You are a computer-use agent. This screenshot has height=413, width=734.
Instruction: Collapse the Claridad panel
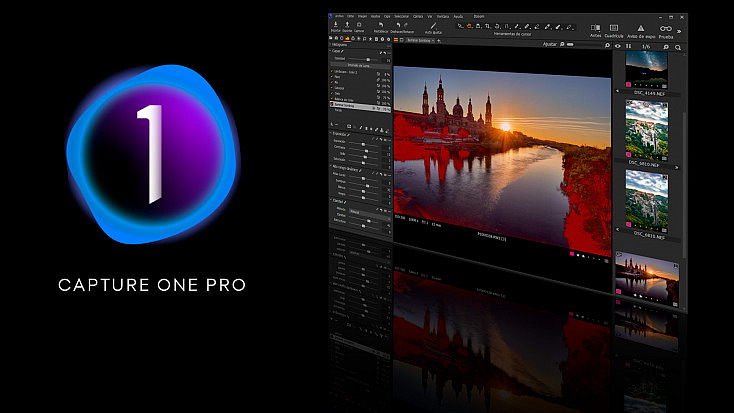pyautogui.click(x=330, y=200)
